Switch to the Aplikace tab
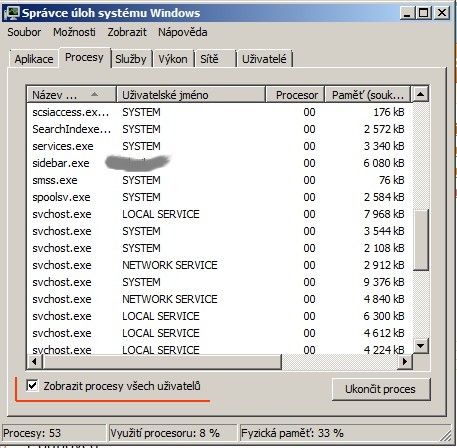The height and width of the screenshot is (448, 457). point(34,59)
